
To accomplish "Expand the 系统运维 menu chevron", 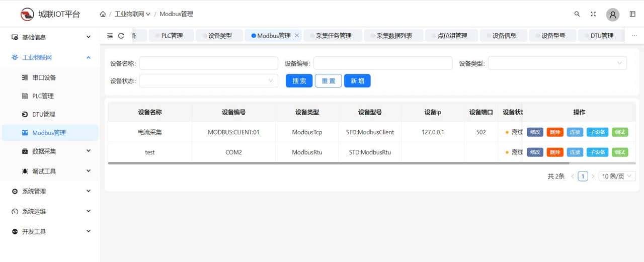I will click(x=89, y=211).
